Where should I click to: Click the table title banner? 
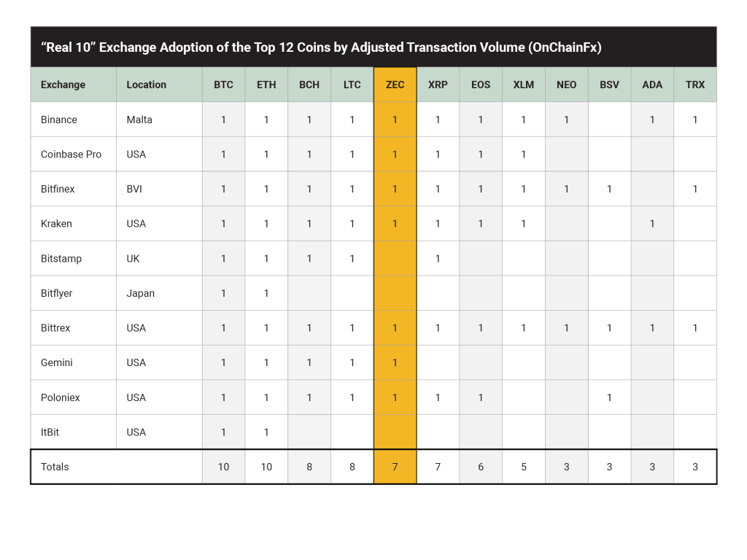pyautogui.click(x=373, y=47)
